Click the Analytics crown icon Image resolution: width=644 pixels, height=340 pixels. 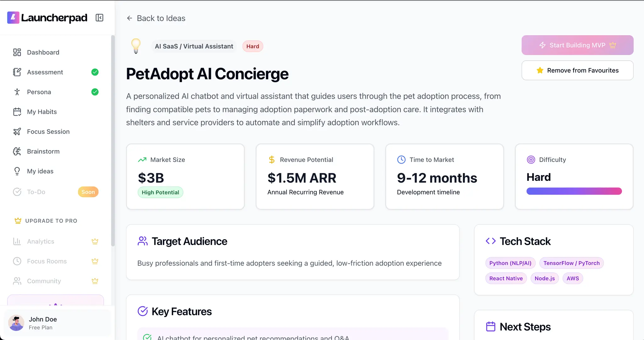click(95, 241)
